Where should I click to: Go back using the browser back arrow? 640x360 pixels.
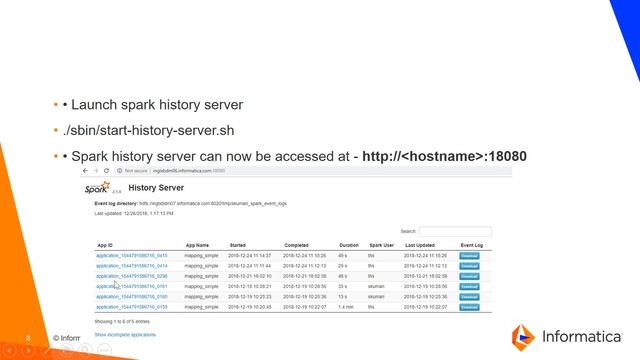tap(85, 171)
